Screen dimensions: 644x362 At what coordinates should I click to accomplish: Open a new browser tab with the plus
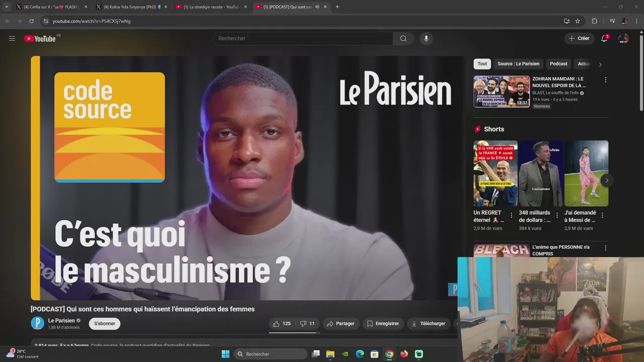click(337, 7)
